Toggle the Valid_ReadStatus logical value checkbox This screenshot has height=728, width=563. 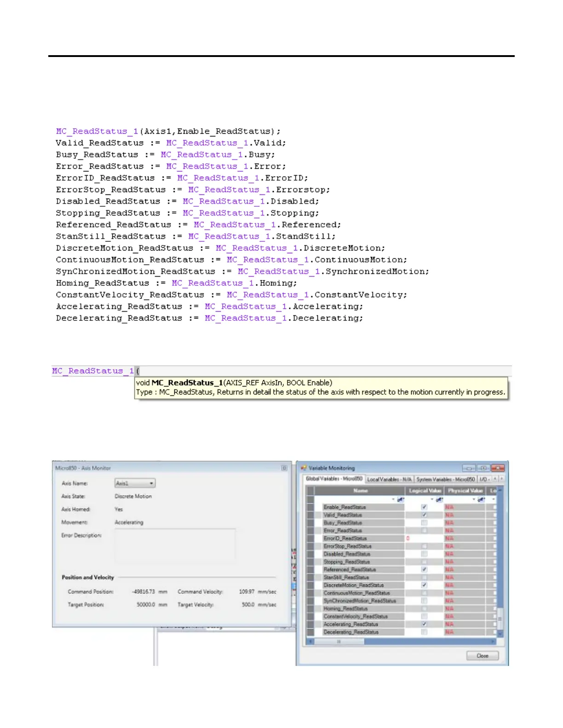[424, 515]
